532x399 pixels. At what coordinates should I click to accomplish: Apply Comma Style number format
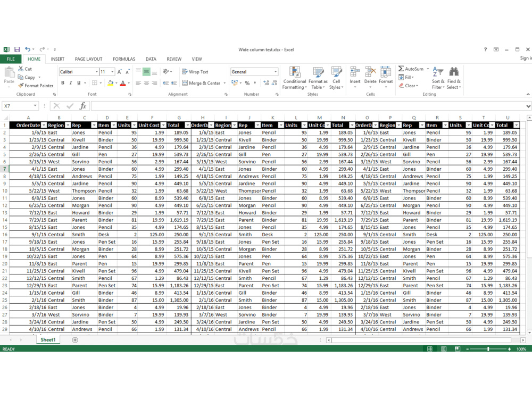(255, 83)
